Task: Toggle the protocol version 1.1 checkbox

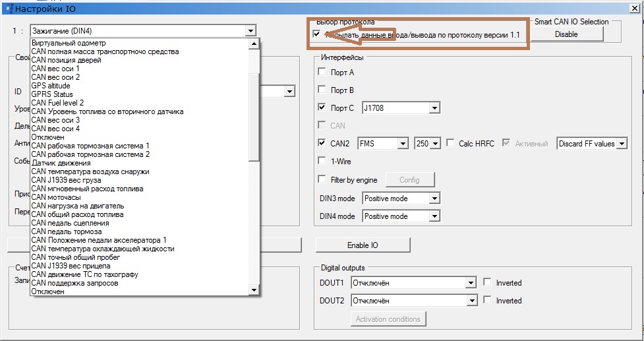Action: pos(317,34)
